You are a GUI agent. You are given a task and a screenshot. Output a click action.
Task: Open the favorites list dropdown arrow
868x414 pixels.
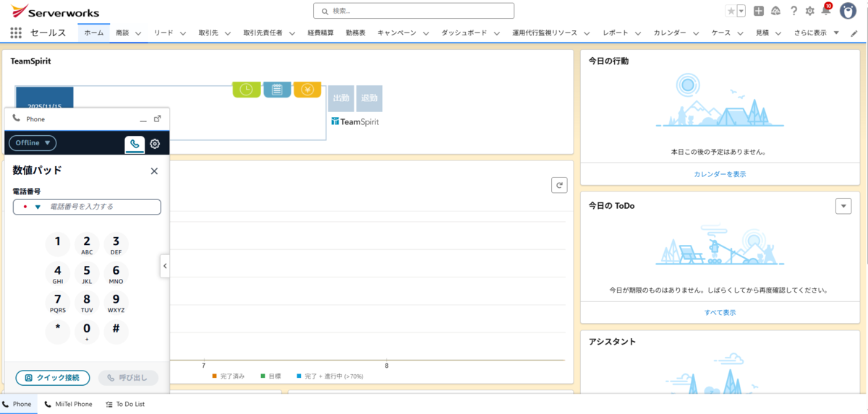click(x=741, y=11)
